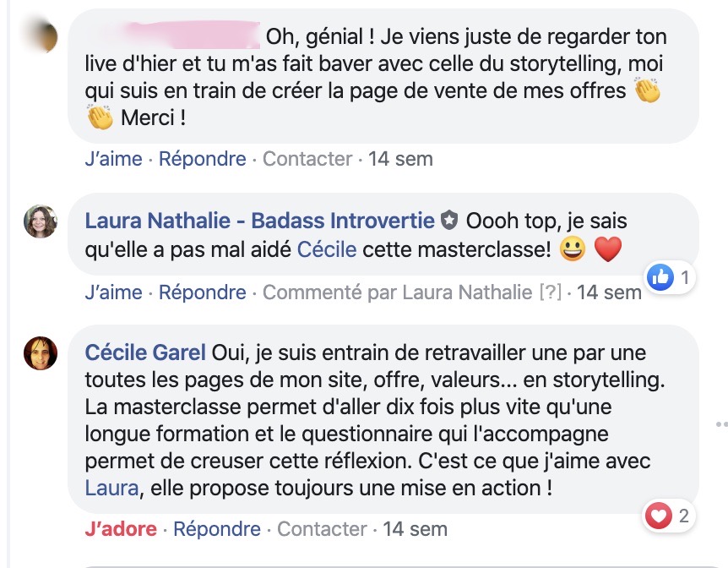Image resolution: width=728 pixels, height=568 pixels.
Task: Open the Cécile Garel name link
Action: pos(146,352)
